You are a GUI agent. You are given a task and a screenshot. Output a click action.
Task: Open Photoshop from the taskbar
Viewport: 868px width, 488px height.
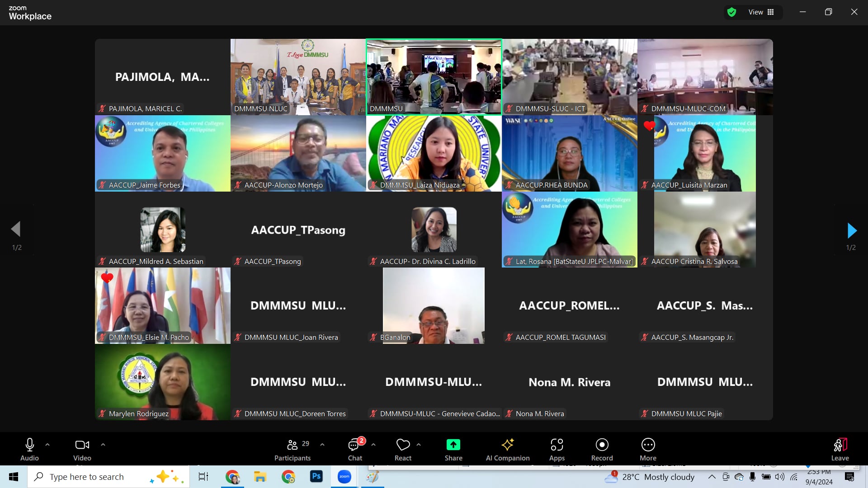pos(316,477)
